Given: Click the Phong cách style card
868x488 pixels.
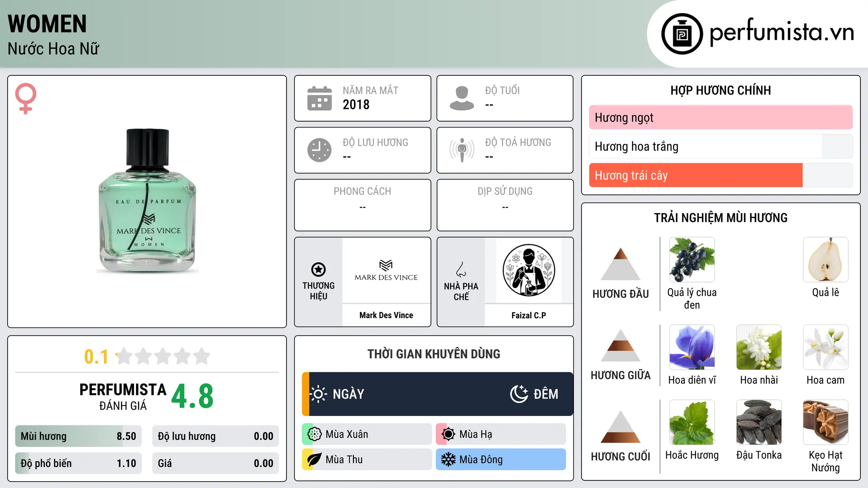Looking at the screenshot, I should (362, 205).
